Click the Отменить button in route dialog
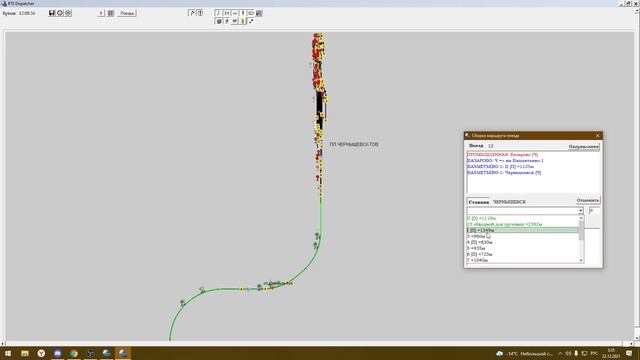This screenshot has height=360, width=640. 588,200
